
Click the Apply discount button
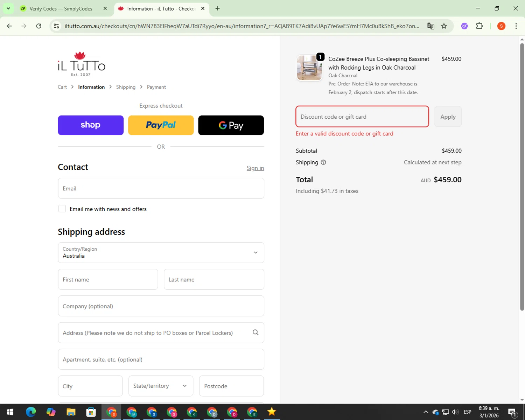click(448, 117)
